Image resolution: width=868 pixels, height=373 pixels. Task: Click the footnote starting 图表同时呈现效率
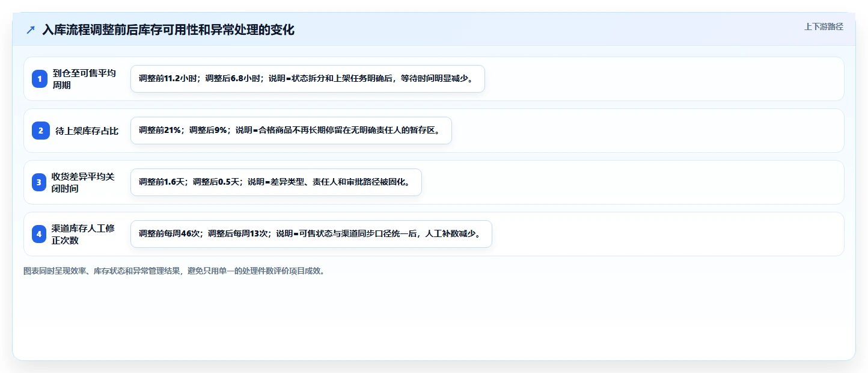point(175,271)
